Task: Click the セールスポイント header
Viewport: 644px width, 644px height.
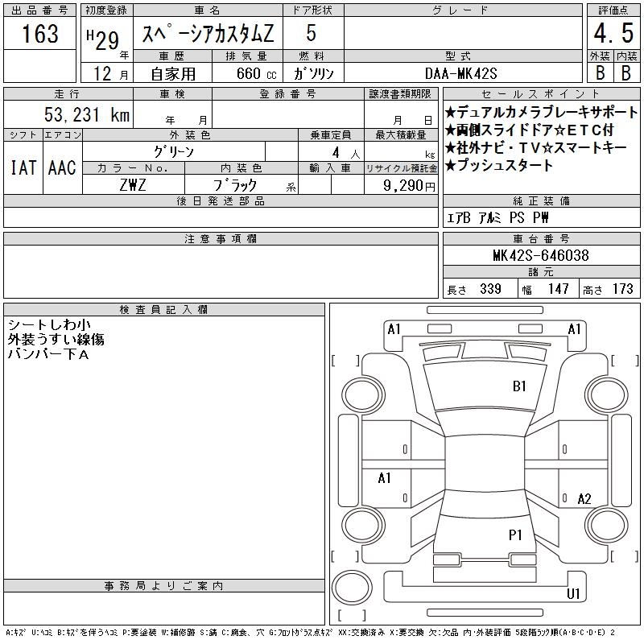Action: click(x=541, y=94)
